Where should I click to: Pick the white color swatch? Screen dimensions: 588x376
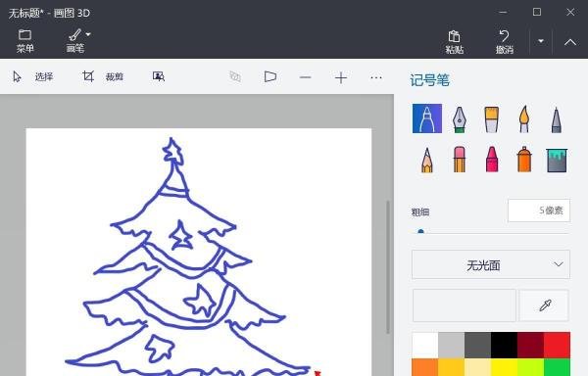click(x=425, y=345)
